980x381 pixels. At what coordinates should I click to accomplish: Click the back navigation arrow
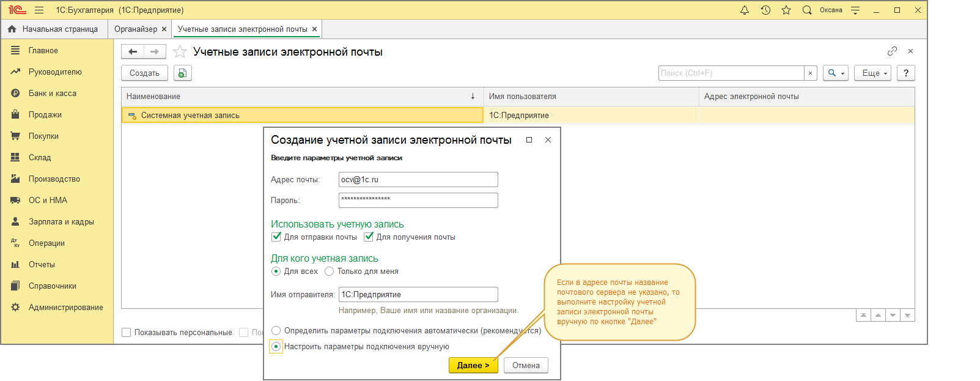click(133, 52)
